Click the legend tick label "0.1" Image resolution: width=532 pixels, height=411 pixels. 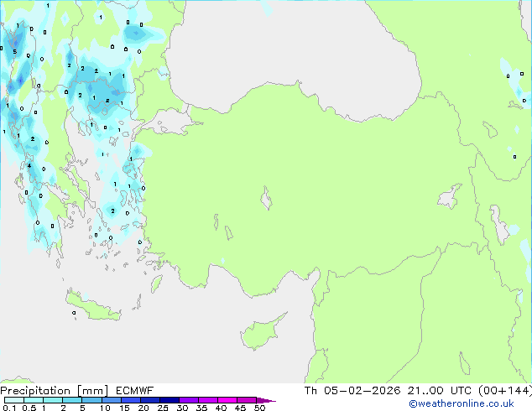(x=9, y=408)
